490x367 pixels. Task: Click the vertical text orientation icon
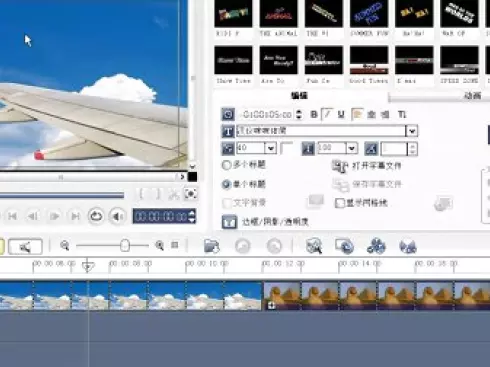click(x=402, y=114)
